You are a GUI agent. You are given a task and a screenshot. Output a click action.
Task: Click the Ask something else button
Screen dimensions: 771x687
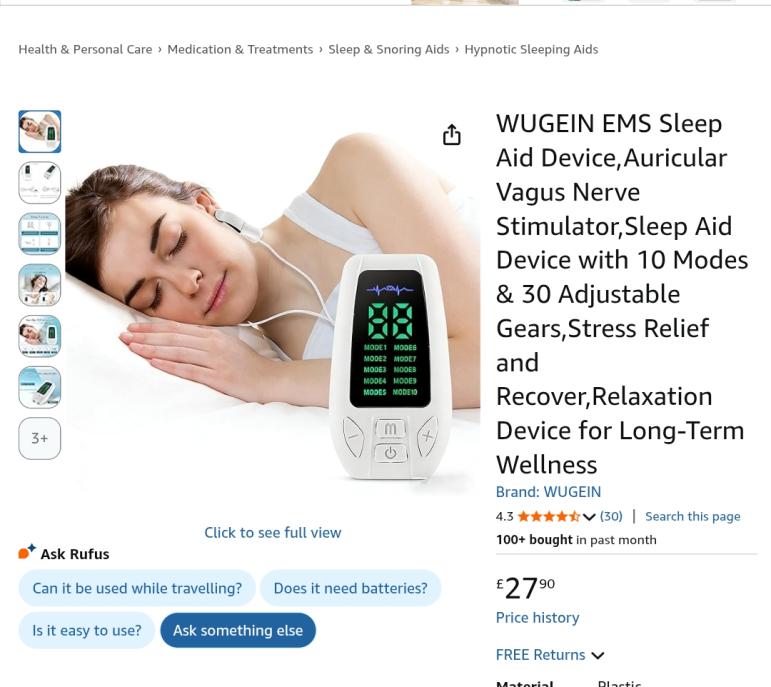(238, 630)
